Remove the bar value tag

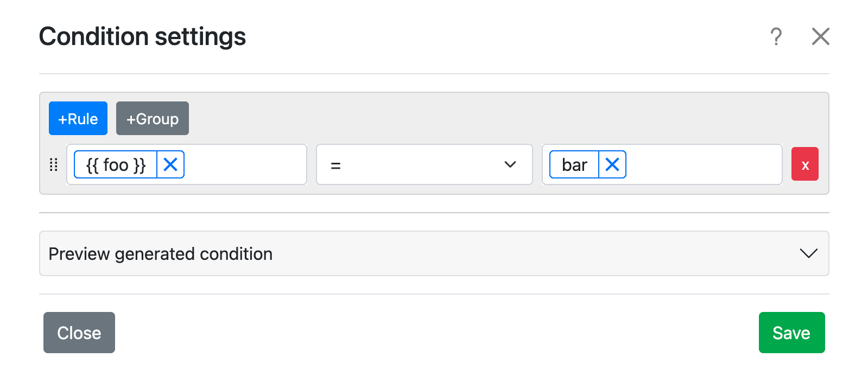(612, 164)
